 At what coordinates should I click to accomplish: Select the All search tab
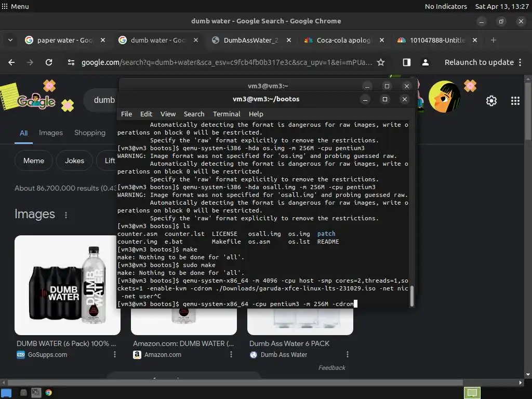pyautogui.click(x=23, y=133)
